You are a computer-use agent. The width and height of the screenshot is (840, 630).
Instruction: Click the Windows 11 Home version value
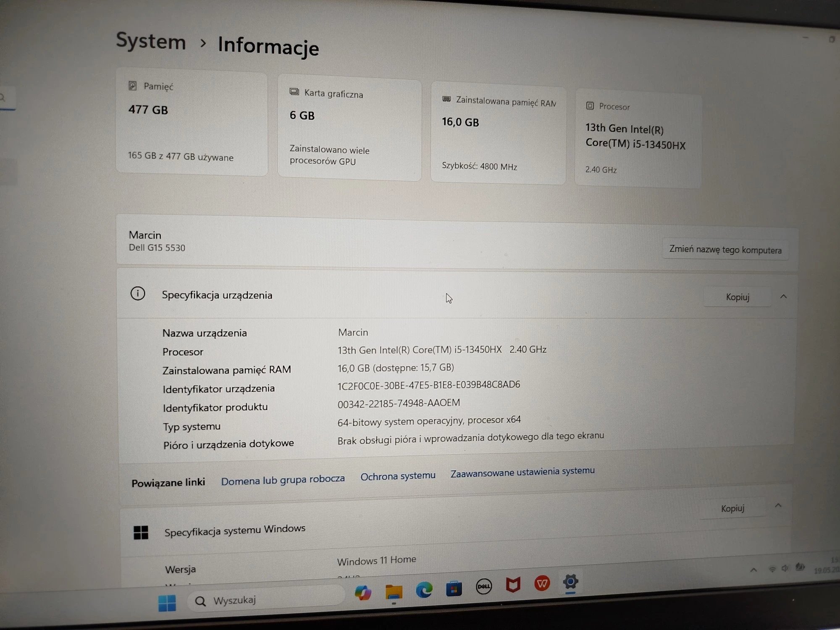[376, 560]
